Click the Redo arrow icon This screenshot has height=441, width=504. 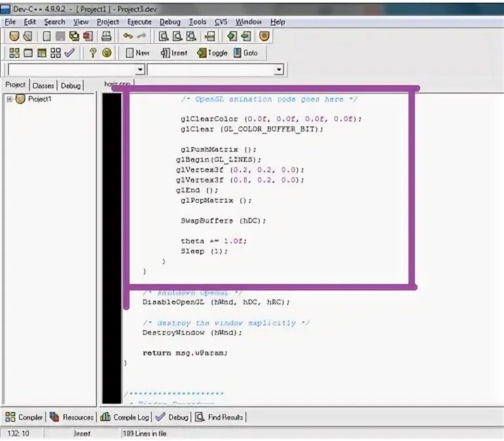tap(141, 36)
